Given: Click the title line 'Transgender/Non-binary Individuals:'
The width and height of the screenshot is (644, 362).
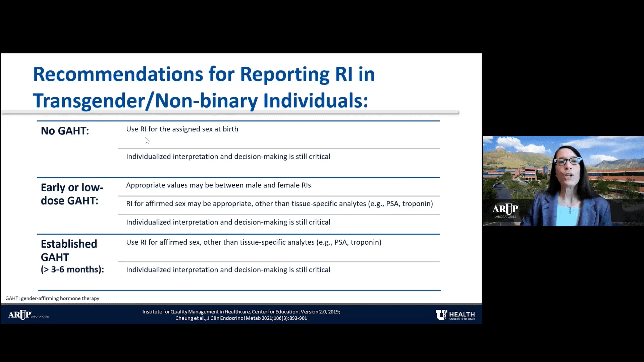Looking at the screenshot, I should pos(201,101).
